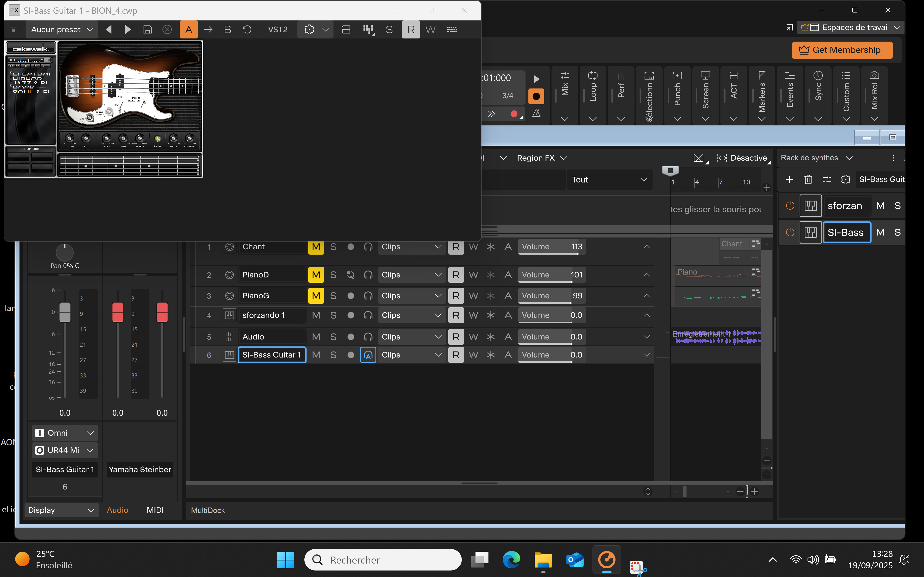The height and width of the screenshot is (577, 924).
Task: Open plugin settings gear in VST toolbar
Action: (309, 29)
